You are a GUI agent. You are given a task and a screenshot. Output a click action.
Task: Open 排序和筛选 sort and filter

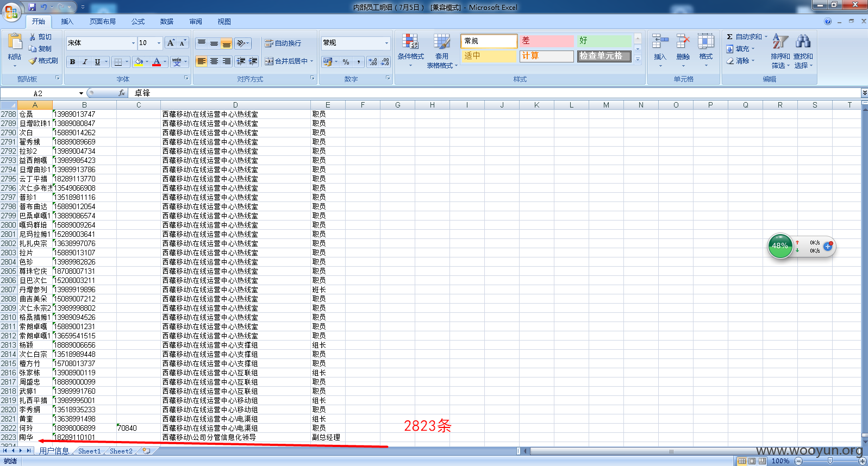pyautogui.click(x=780, y=50)
